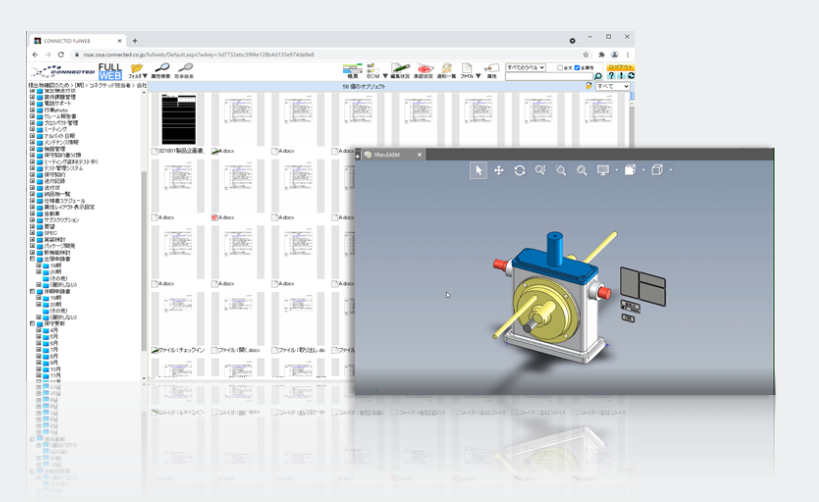
Task: Click the 編集状況 pencil icon
Action: click(399, 70)
